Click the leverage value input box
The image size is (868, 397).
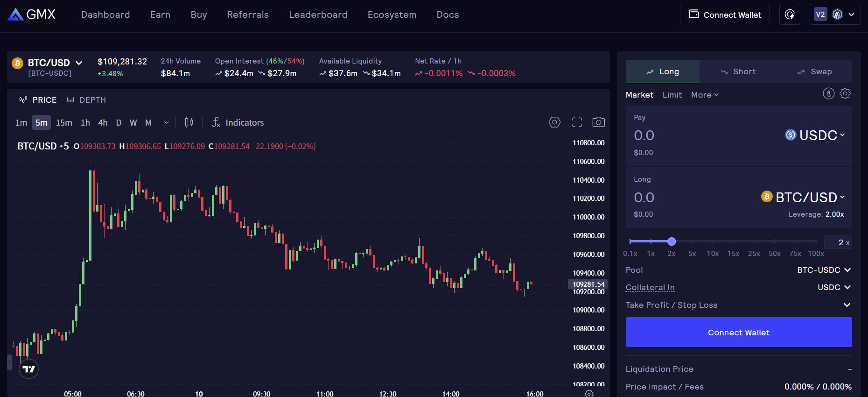[838, 242]
